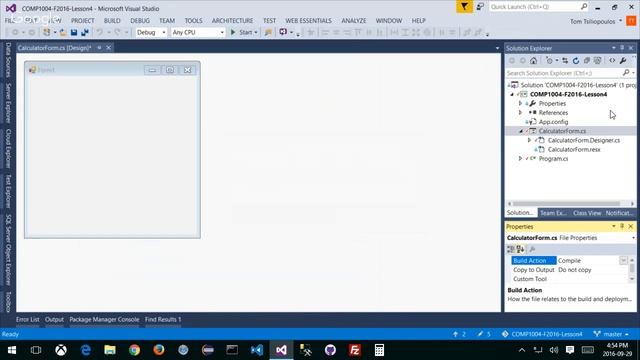Click the unpublished commits arrow in status bar

(x=456, y=334)
